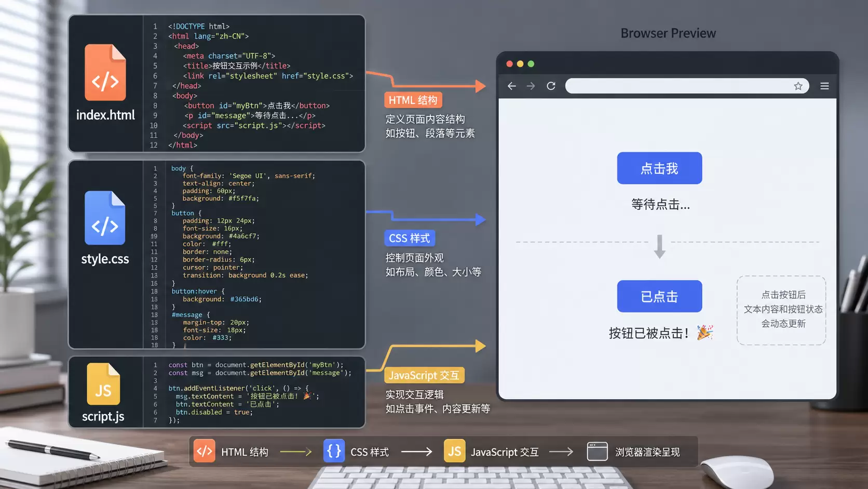Screen dimensions: 868x489
Task: Click the btn.addEventListener code line
Action: click(238, 388)
